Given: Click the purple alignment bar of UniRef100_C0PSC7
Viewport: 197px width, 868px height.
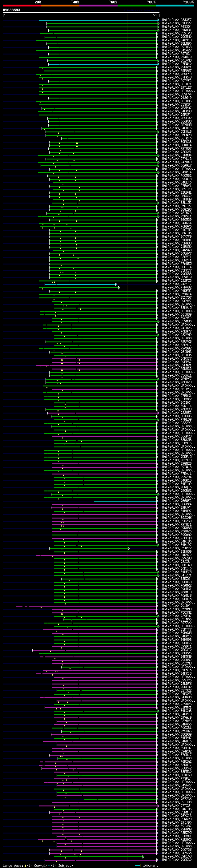Looking at the screenshot, I should (105, 359).
